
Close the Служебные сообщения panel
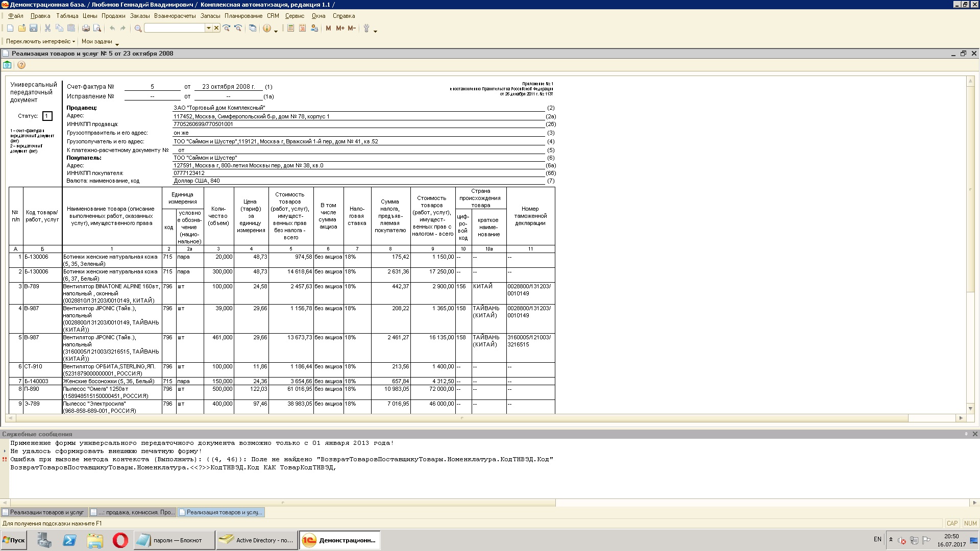(x=974, y=434)
